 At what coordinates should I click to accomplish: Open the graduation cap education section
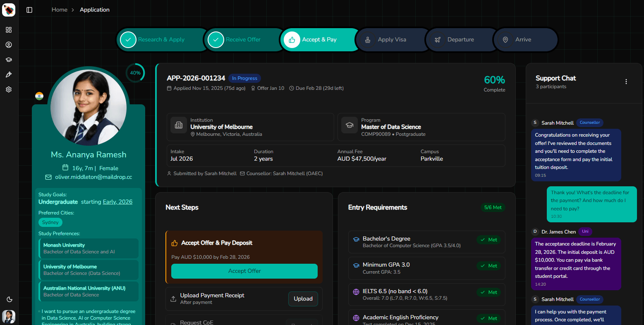[x=9, y=60]
